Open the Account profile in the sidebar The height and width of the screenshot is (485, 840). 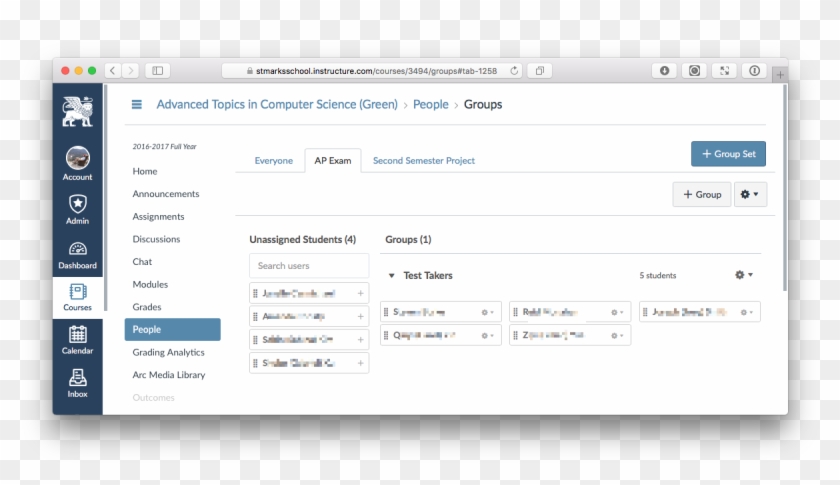78,163
